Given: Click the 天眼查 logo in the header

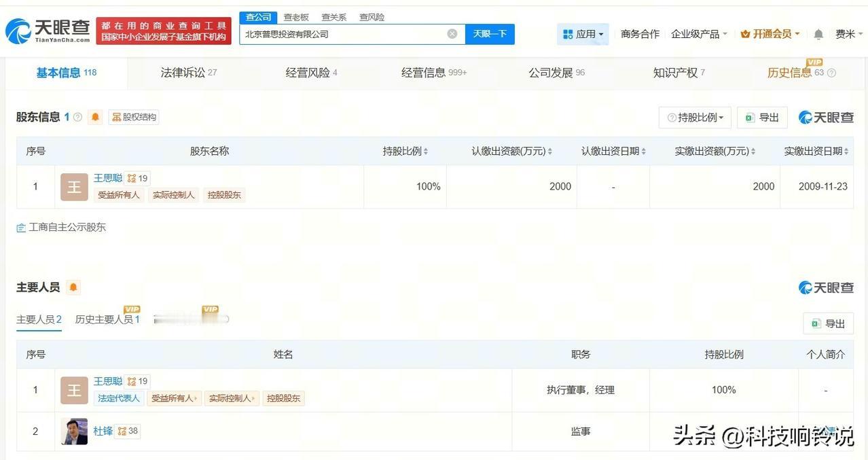Looking at the screenshot, I should pos(48,31).
